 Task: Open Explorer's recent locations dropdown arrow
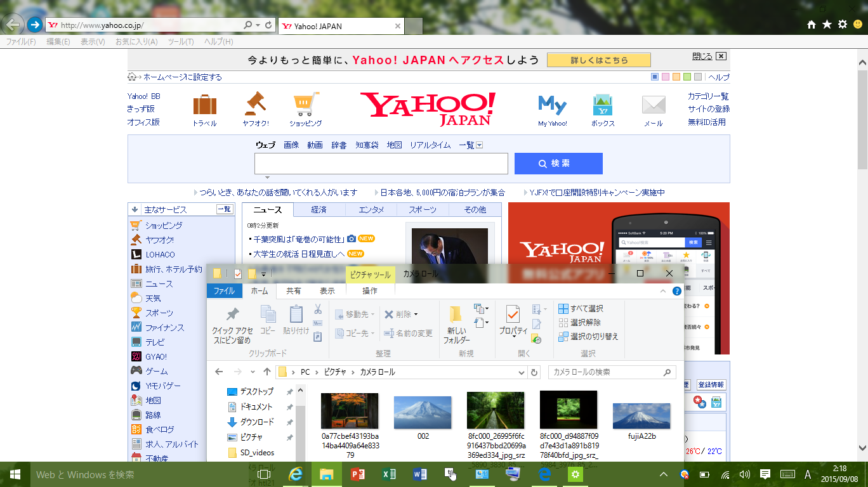pos(253,372)
